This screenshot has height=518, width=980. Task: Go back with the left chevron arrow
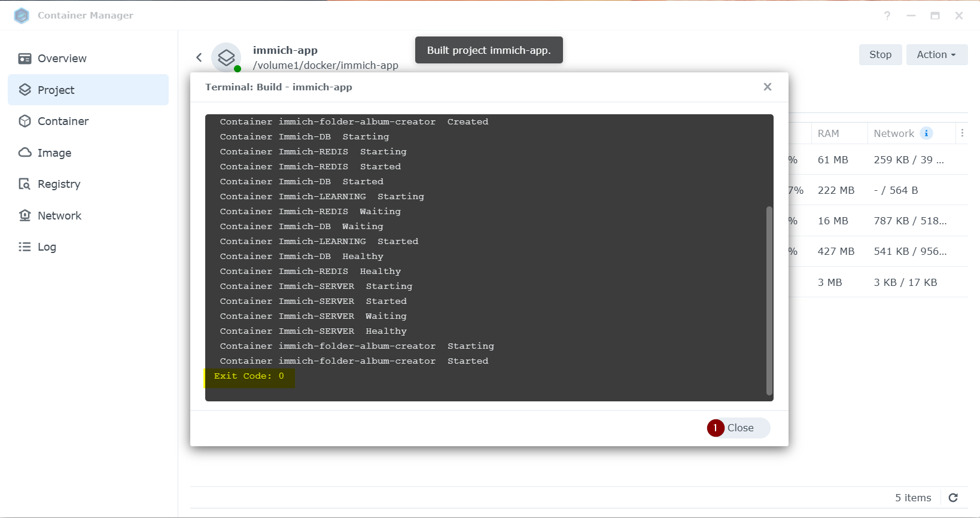[x=199, y=57]
